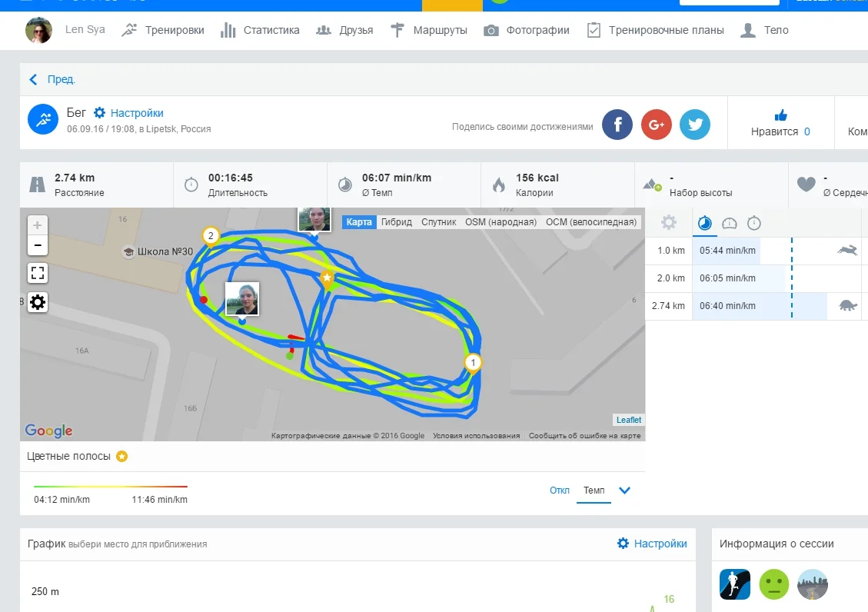This screenshot has width=868, height=612.
Task: Open Тело navigation item
Action: 764,30
